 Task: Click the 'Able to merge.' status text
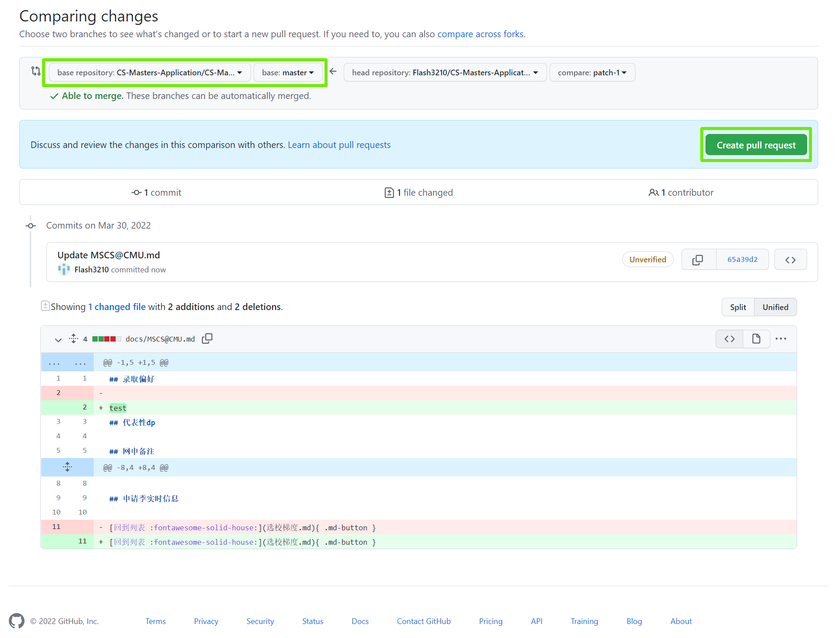[x=93, y=96]
